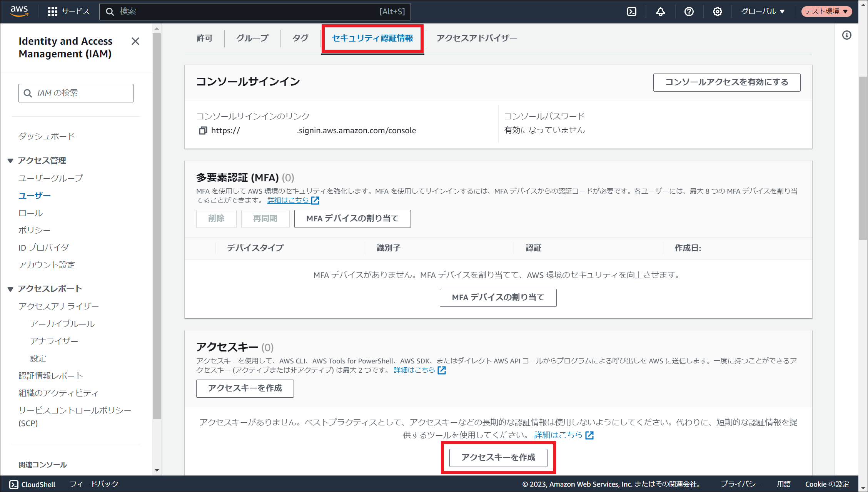Open the CloudShell icon in the footer
The image size is (868, 492).
coord(14,484)
